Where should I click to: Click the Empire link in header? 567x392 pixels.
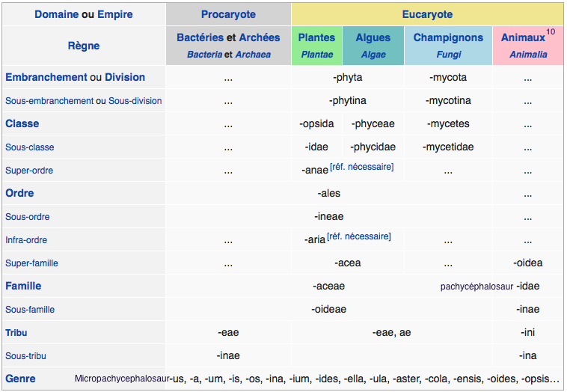coord(115,14)
